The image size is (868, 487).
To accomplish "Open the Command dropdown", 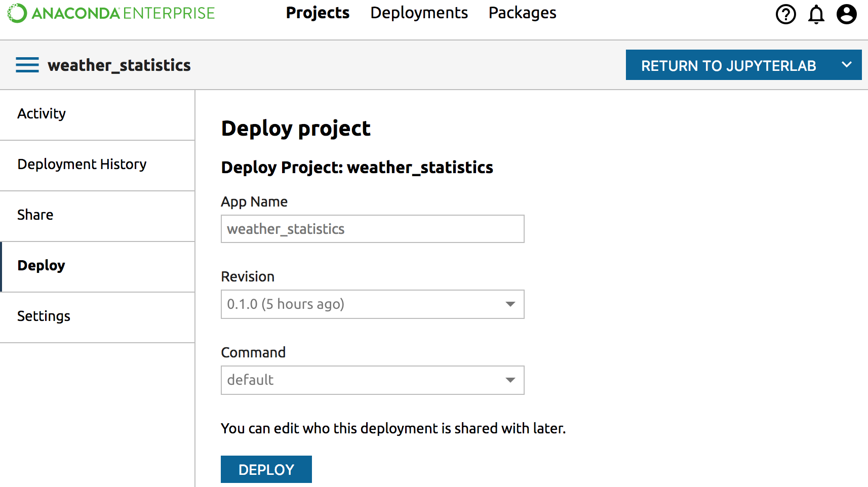I will pos(510,380).
